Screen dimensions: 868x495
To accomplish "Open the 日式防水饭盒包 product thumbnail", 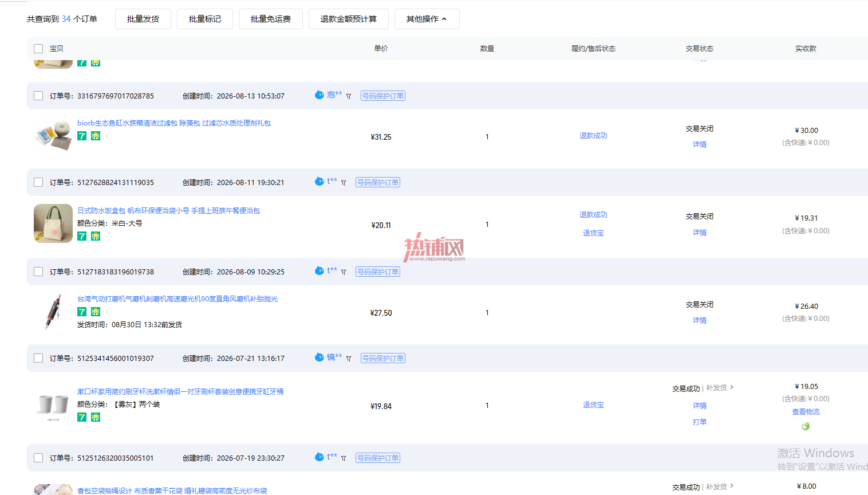I will click(x=53, y=223).
